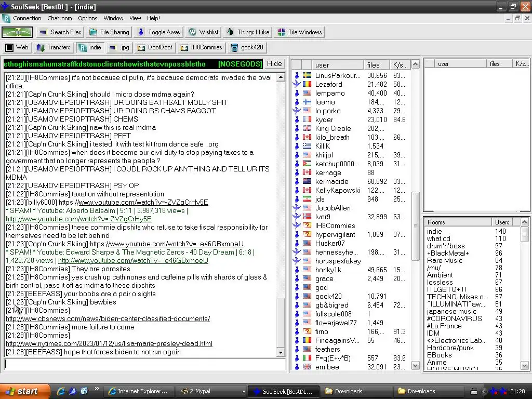Select user KellyKapowski

click(x=338, y=190)
